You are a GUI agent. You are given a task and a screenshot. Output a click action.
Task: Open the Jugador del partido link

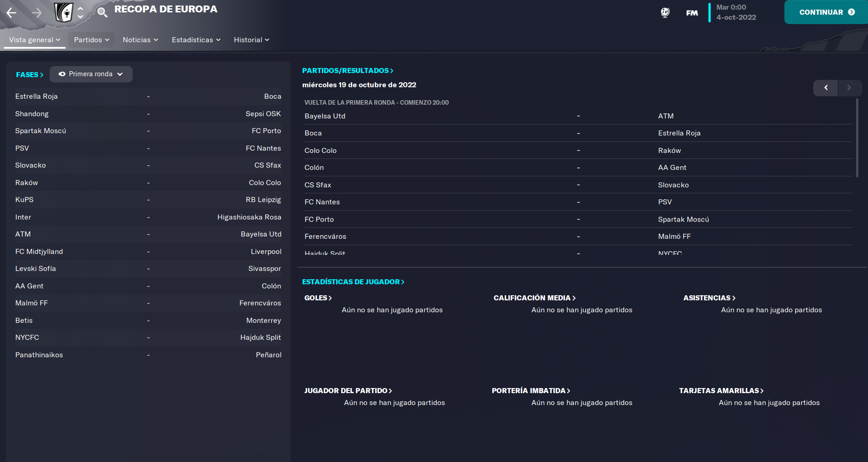click(348, 391)
